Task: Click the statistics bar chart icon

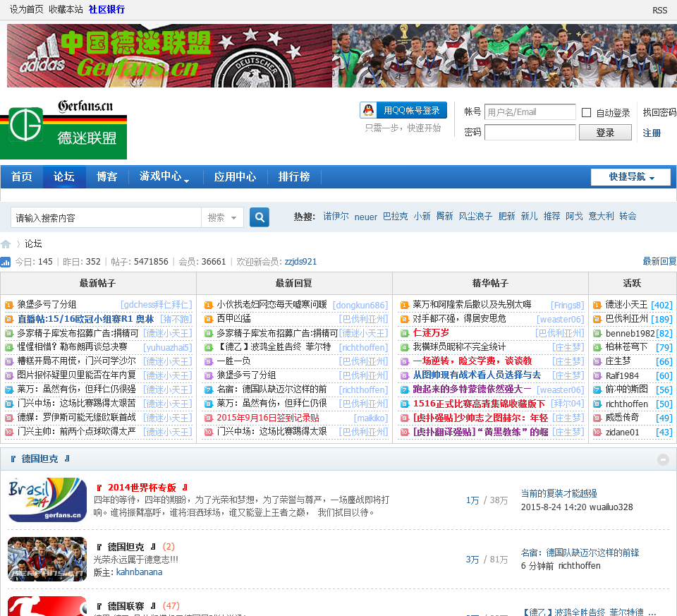Action: [x=6, y=262]
